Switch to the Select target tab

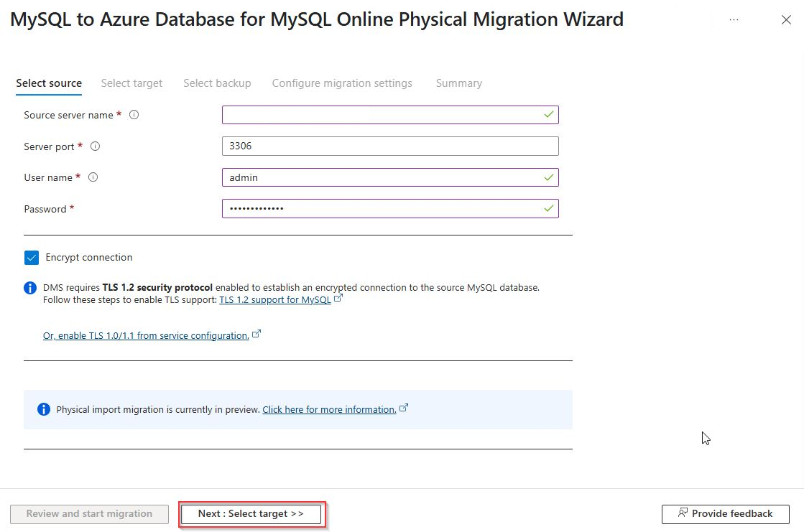click(131, 83)
